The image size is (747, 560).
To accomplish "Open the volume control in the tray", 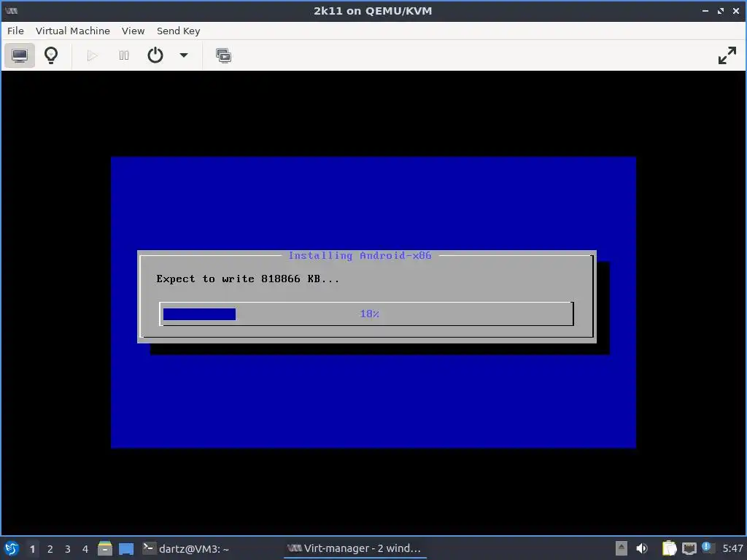I will [642, 548].
